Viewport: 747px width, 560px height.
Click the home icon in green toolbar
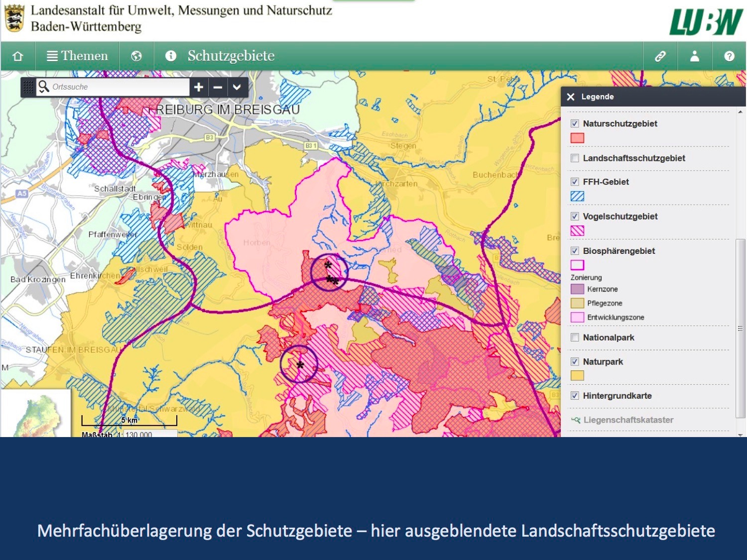click(x=18, y=56)
